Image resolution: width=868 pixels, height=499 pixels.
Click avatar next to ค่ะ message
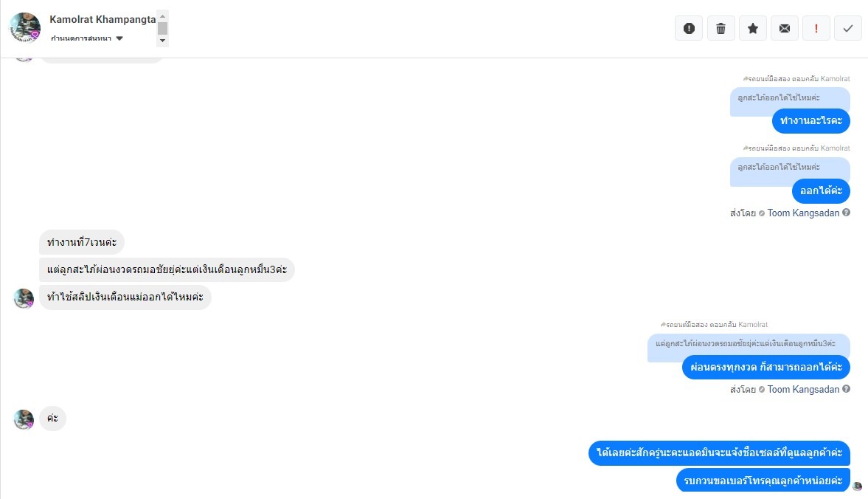(x=24, y=419)
